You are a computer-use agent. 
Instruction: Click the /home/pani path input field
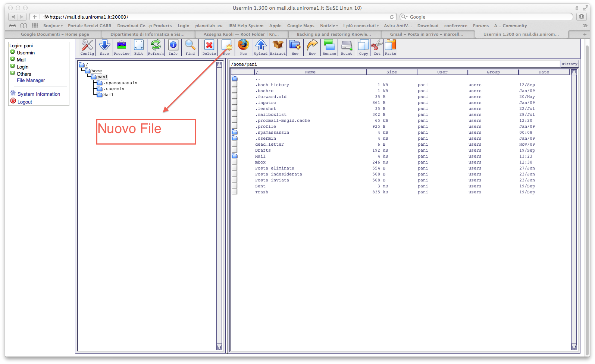click(x=394, y=64)
